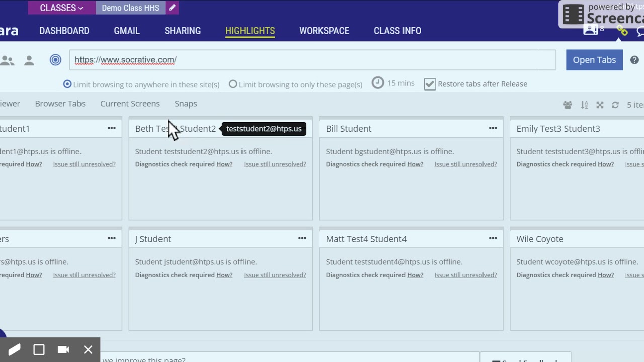Click the Open Tabs button
The height and width of the screenshot is (362, 644).
[x=594, y=60]
